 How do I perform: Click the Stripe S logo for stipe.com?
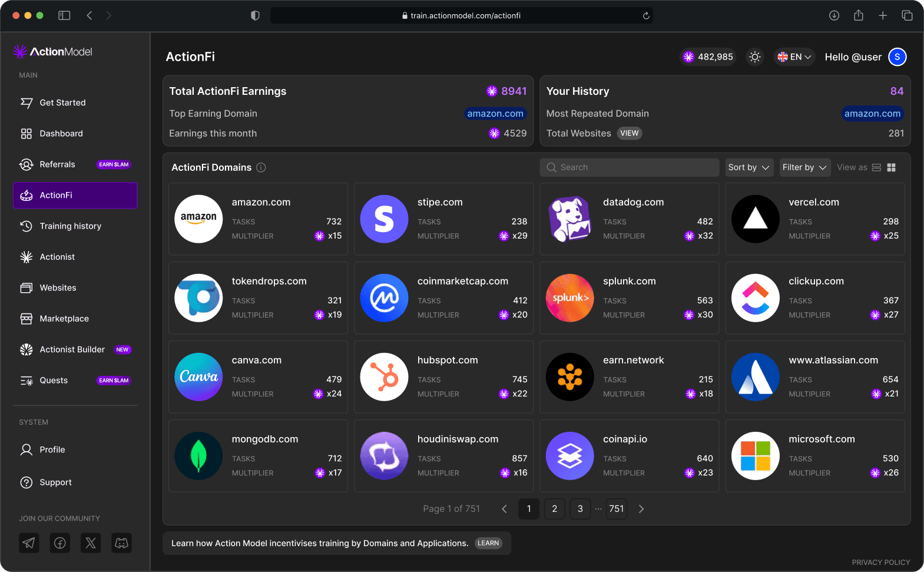384,219
